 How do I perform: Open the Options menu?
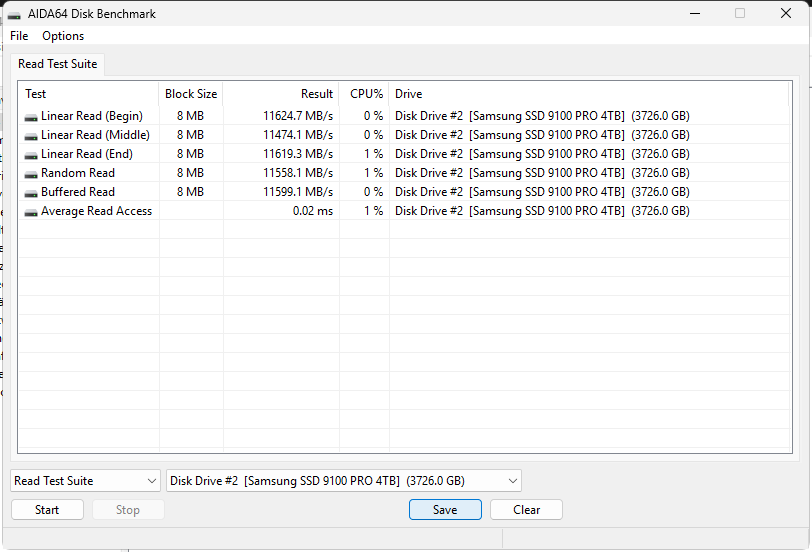(x=63, y=36)
